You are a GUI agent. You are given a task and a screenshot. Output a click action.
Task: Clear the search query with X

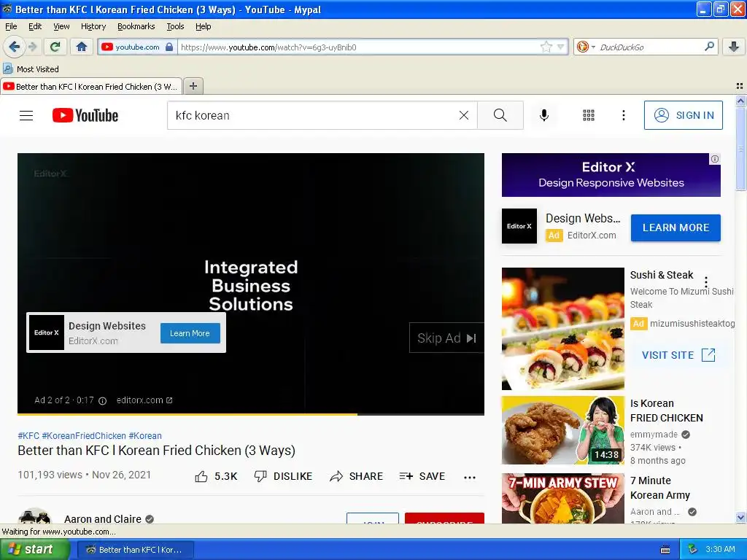pyautogui.click(x=463, y=115)
